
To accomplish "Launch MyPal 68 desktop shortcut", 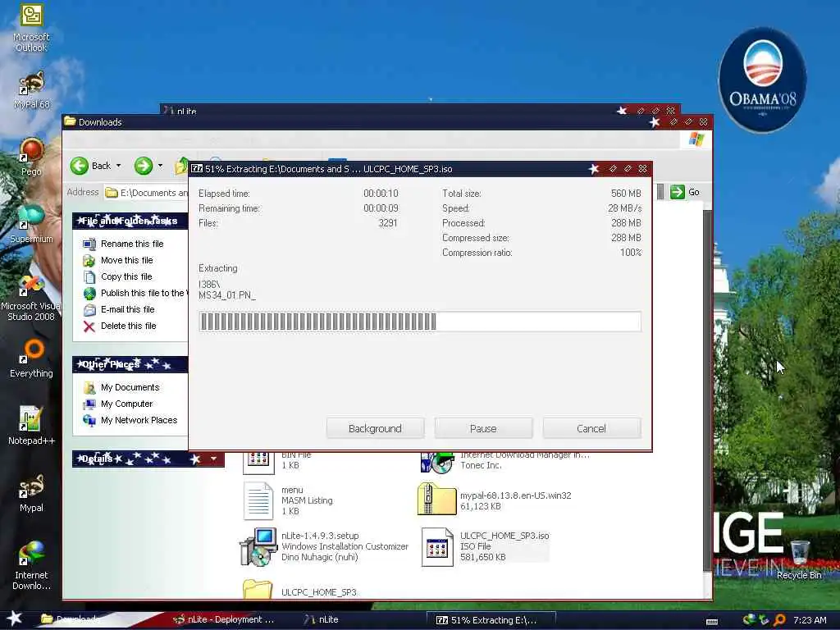I will (31, 90).
